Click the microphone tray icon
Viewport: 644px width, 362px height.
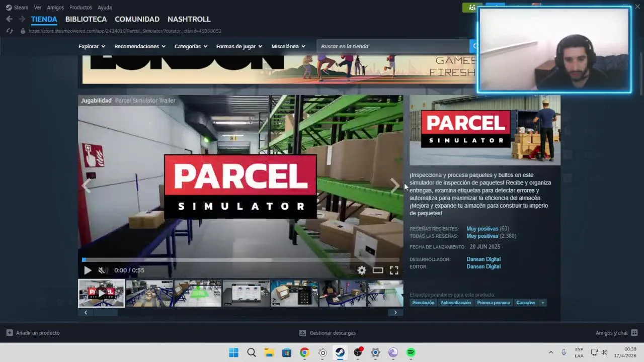(564, 352)
